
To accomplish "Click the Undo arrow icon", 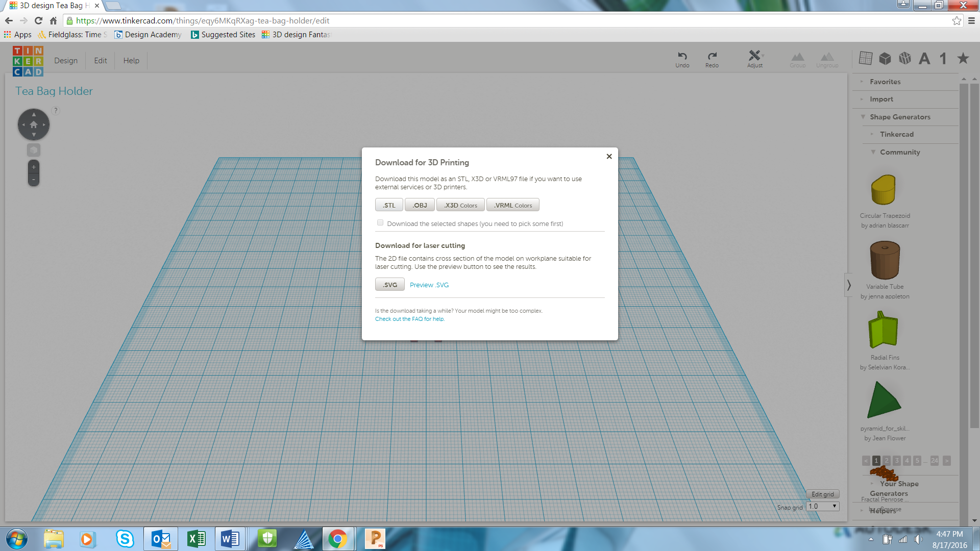I will pyautogui.click(x=682, y=56).
